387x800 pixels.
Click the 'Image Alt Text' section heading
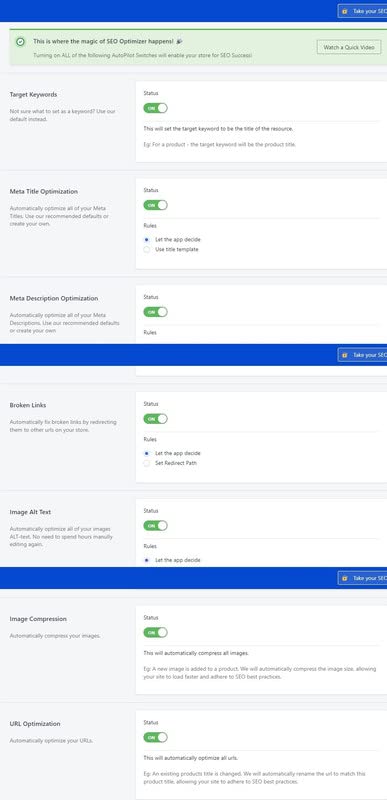pos(30,512)
